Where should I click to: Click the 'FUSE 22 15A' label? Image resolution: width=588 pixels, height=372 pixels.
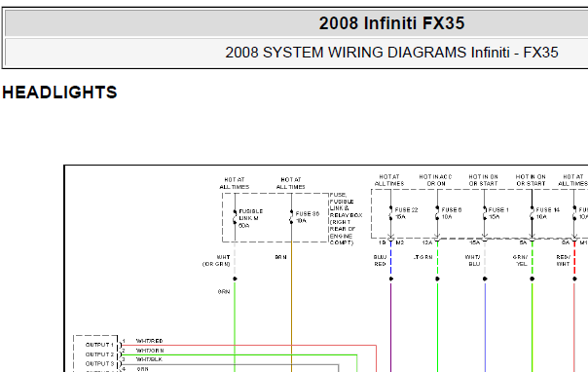click(406, 213)
